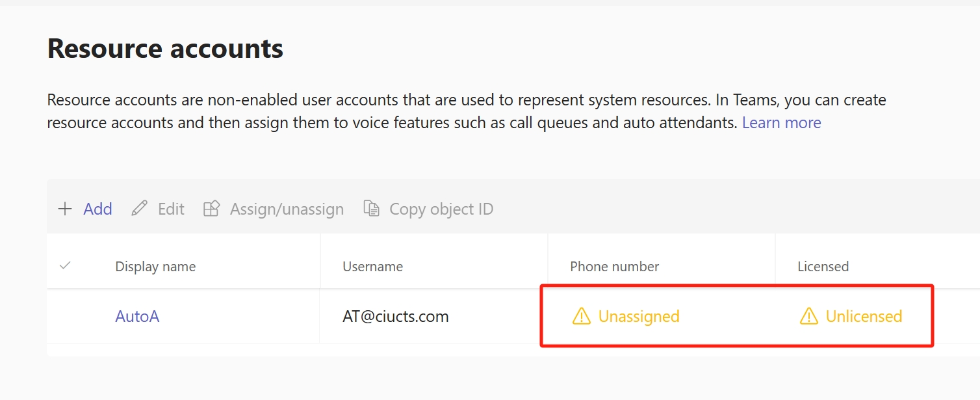Click the Assign/unassign icon
This screenshot has height=400, width=980.
click(x=211, y=209)
